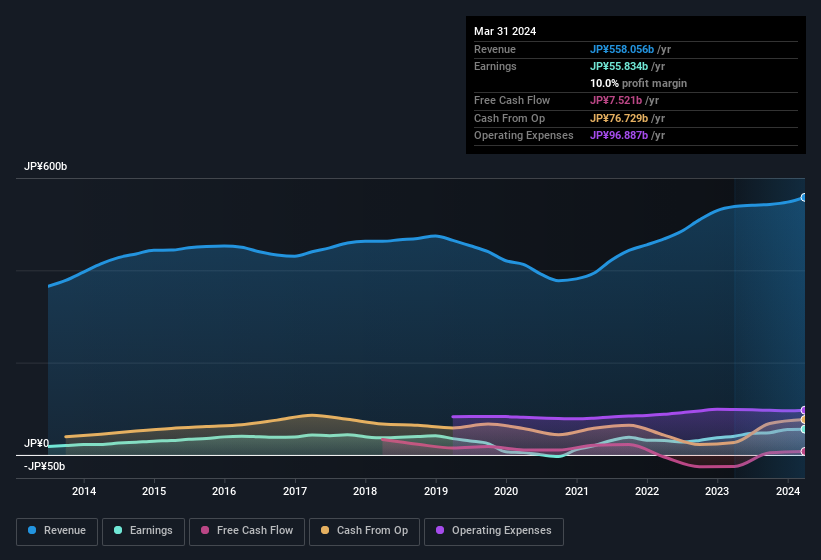This screenshot has width=821, height=560.
Task: Disable the Cash From Op legend item
Action: [364, 530]
